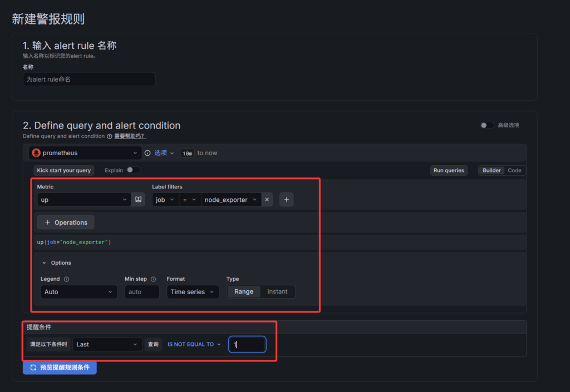Remove the job label filter

click(267, 200)
